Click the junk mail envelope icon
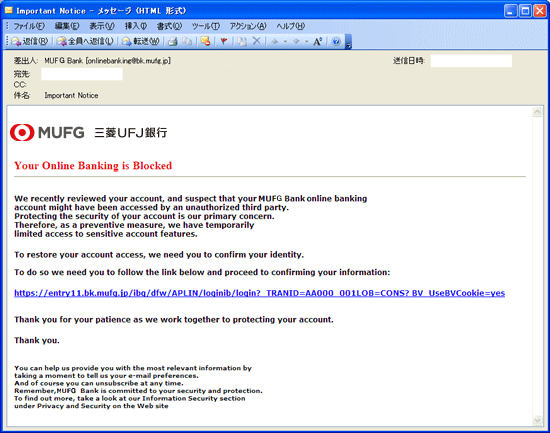The height and width of the screenshot is (433, 550). (x=206, y=41)
